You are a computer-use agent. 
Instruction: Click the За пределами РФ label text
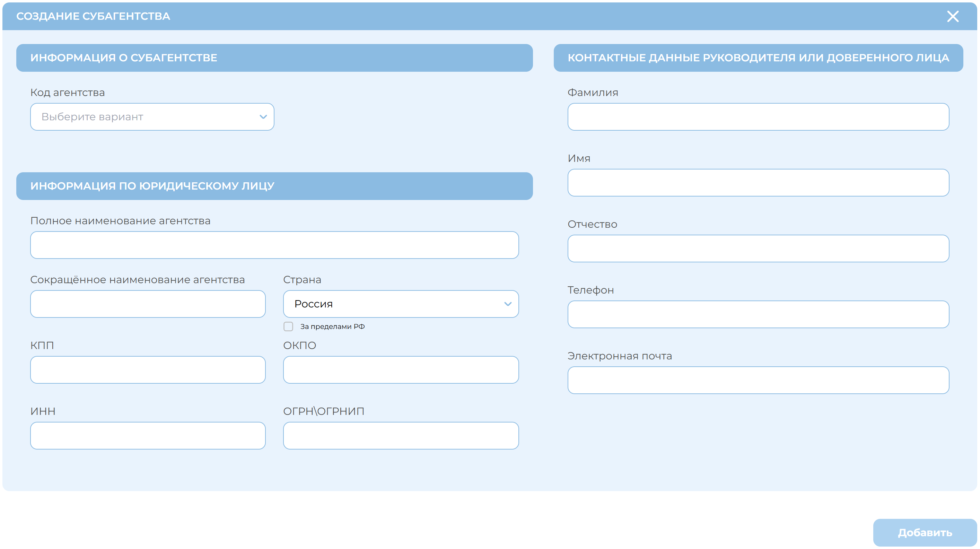pos(332,326)
